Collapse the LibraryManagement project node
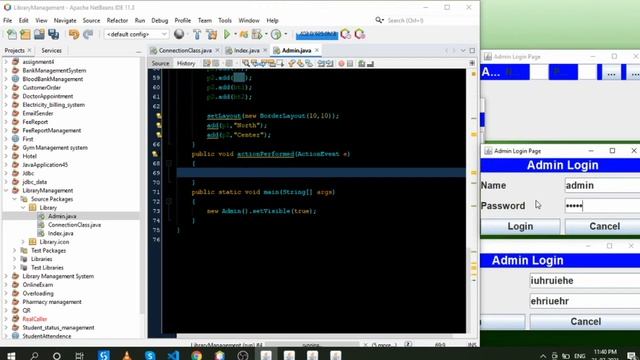 click(x=6, y=190)
